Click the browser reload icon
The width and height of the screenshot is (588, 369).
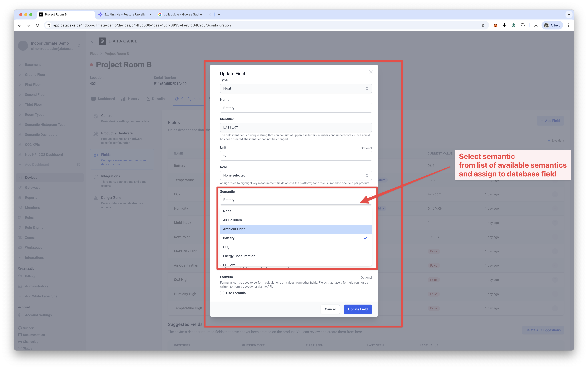pos(37,25)
